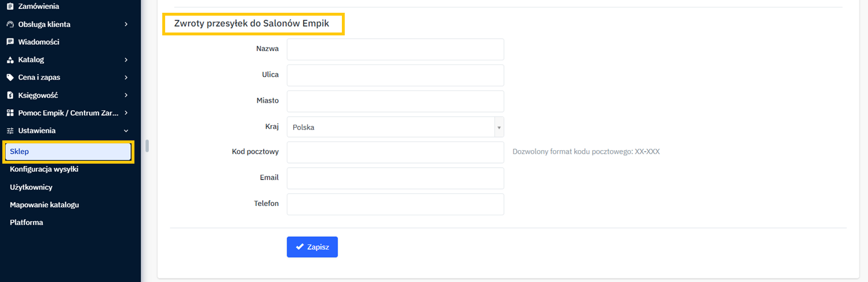Click the Ustawienia sliders icon
The height and width of the screenshot is (282, 868).
click(10, 131)
